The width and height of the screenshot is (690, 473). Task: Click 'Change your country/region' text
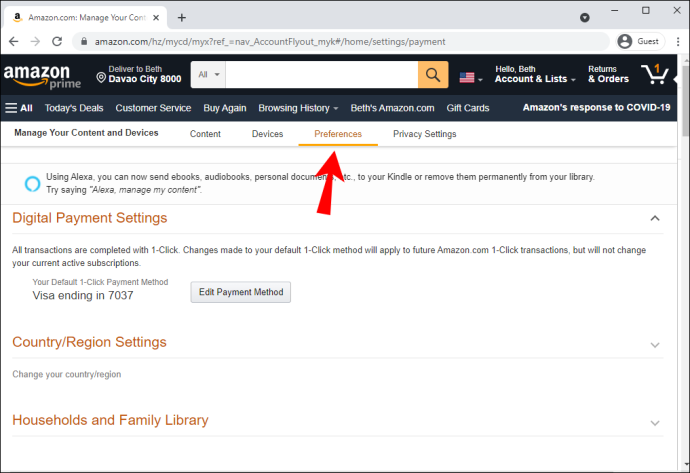click(66, 374)
